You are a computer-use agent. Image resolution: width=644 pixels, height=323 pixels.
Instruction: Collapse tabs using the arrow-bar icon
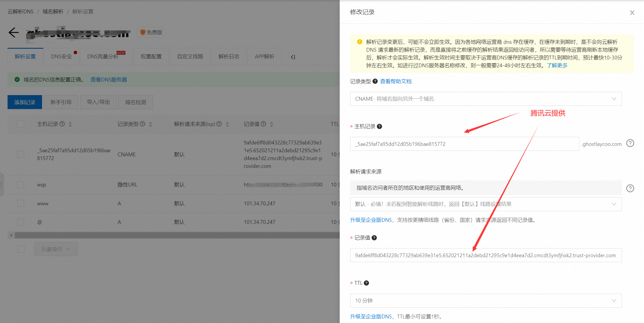tap(293, 57)
